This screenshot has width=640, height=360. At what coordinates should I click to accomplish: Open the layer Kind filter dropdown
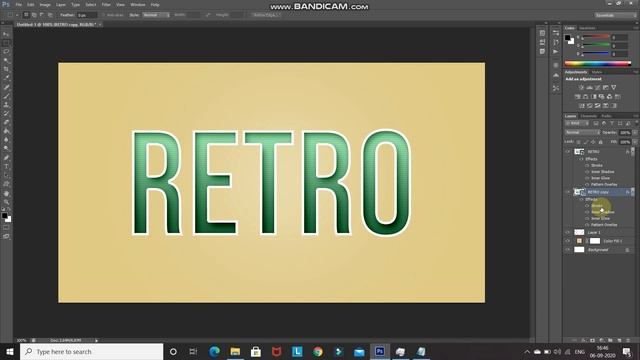click(577, 123)
